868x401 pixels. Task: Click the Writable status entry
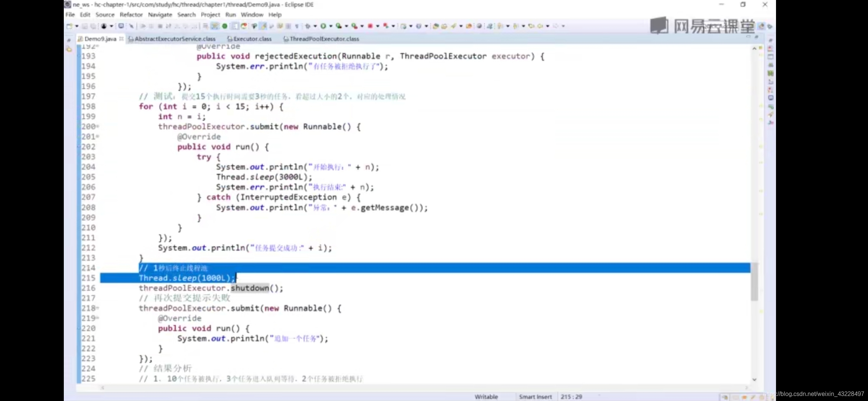tap(486, 397)
